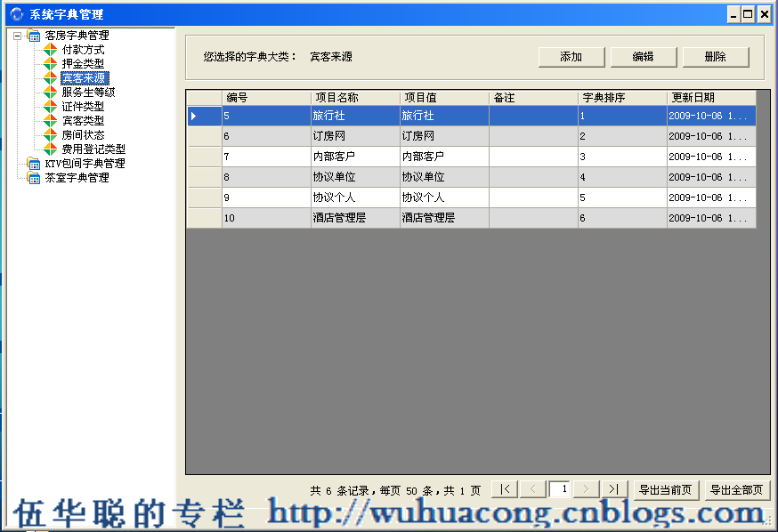Click the icon beside 押金类型
The height and width of the screenshot is (532, 778).
[x=50, y=64]
